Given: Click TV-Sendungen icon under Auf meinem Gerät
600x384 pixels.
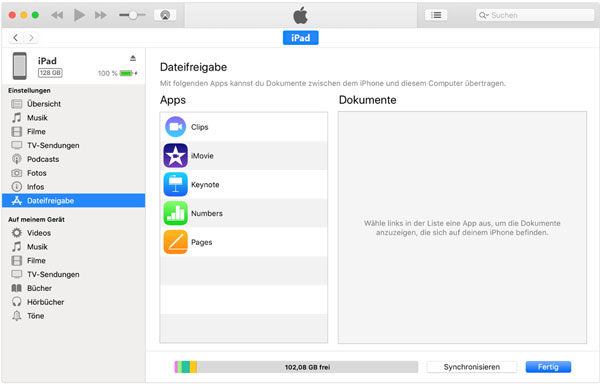Looking at the screenshot, I should tap(16, 274).
